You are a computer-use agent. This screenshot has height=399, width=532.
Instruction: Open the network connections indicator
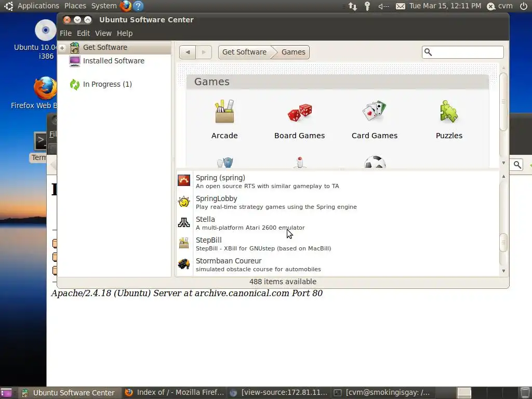pos(353,6)
